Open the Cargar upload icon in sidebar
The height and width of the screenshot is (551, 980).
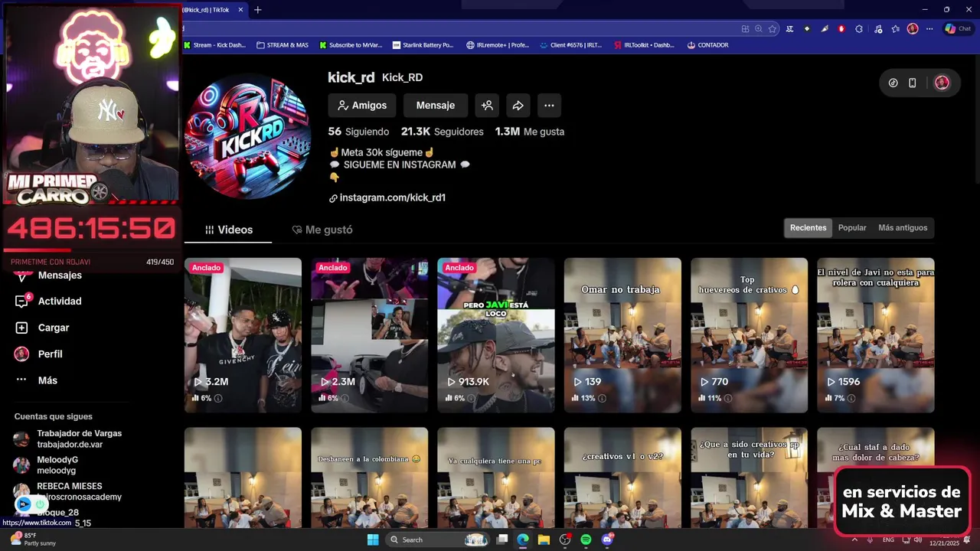[x=21, y=328]
